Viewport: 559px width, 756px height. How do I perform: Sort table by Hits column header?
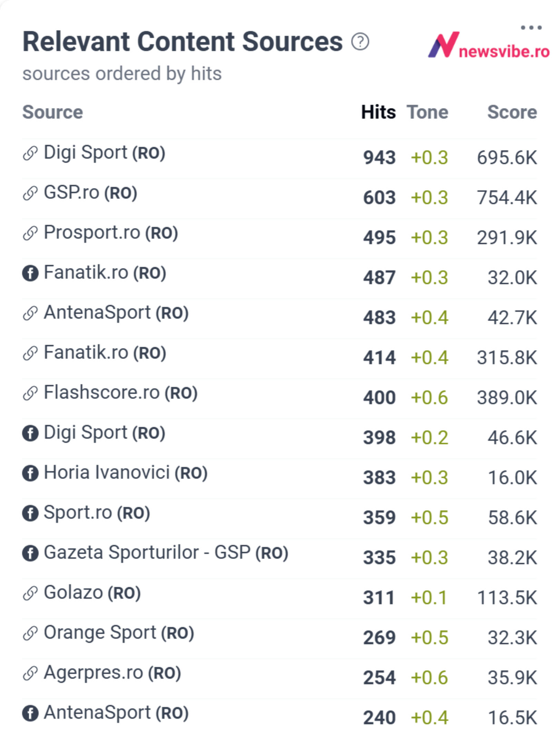(379, 112)
